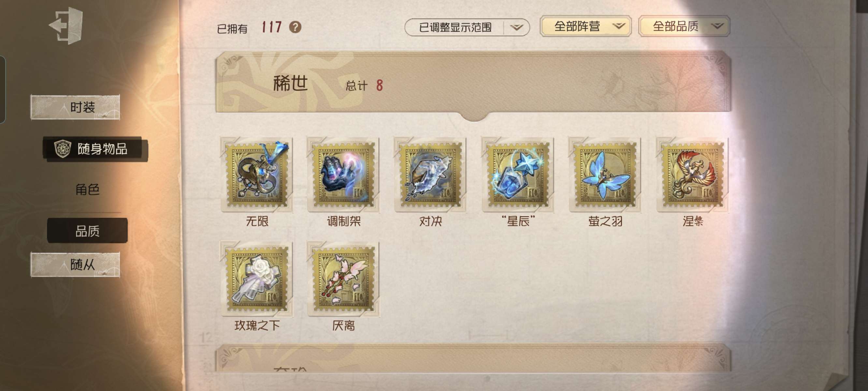
Task: Switch to the 时装 tab
Action: coord(75,107)
